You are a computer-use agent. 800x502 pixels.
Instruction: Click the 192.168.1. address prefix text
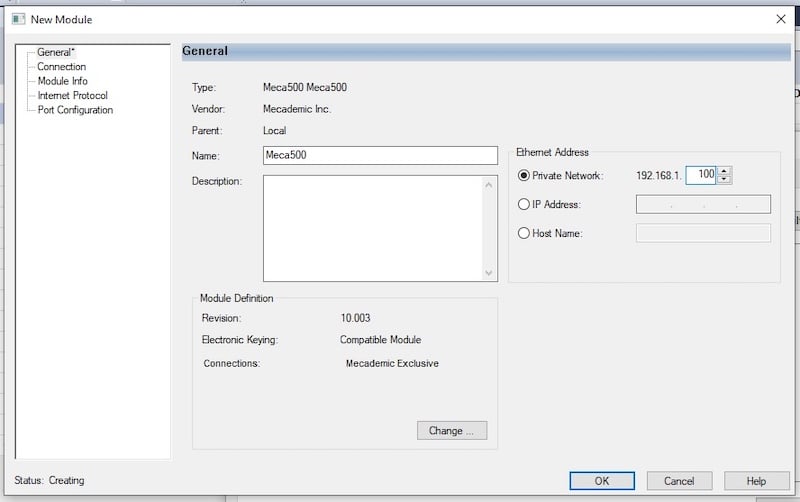pos(658,175)
